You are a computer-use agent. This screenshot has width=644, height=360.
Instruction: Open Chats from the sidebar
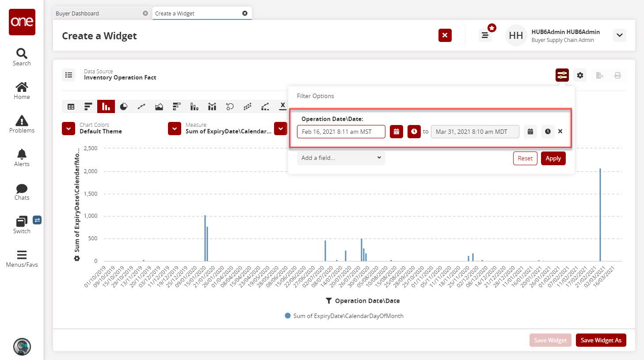click(x=22, y=191)
